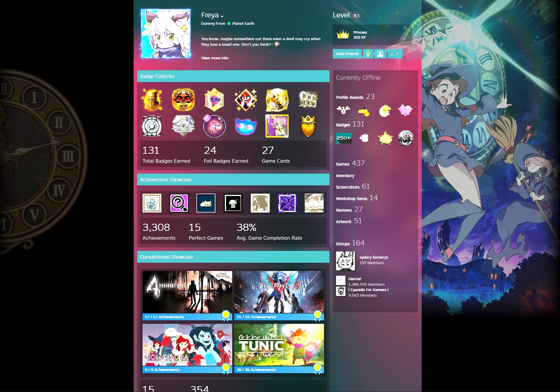Open the sleeping yellow cat achievement
The width and height of the screenshot is (560, 392).
click(206, 203)
